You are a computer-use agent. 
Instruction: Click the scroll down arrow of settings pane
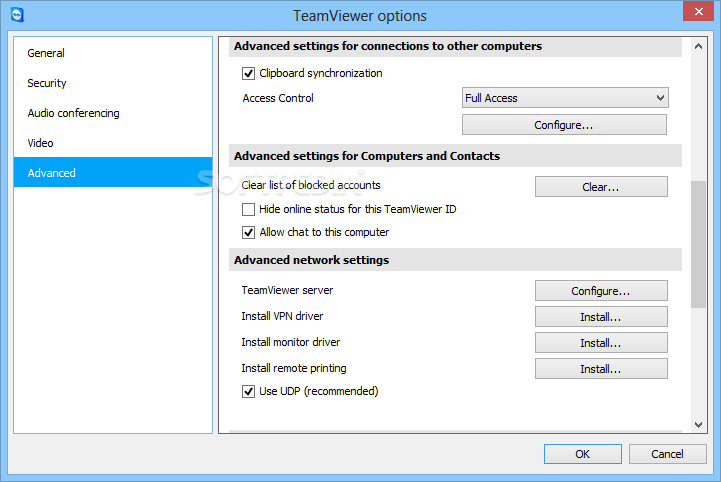(x=698, y=425)
